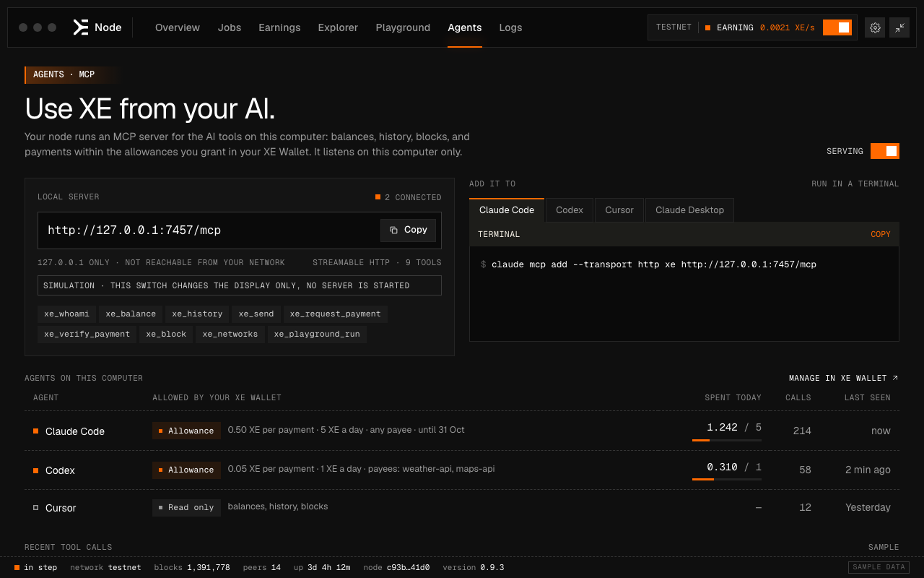The height and width of the screenshot is (578, 924).
Task: Go to the Jobs tab
Action: coord(230,27)
